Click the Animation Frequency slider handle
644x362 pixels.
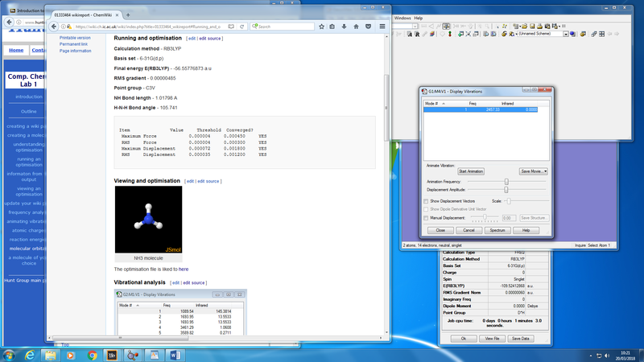[x=506, y=182]
